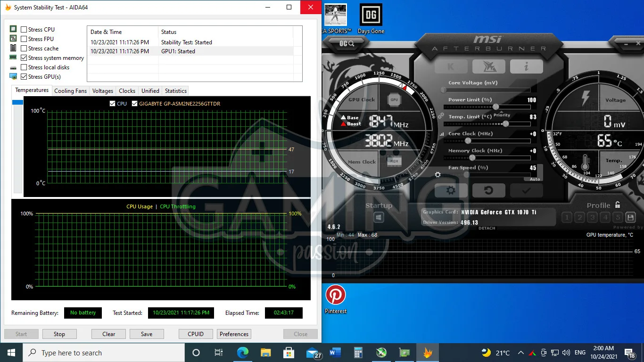Enable the Stress CPU checkbox
Viewport: 644px width, 362px height.
pyautogui.click(x=24, y=30)
